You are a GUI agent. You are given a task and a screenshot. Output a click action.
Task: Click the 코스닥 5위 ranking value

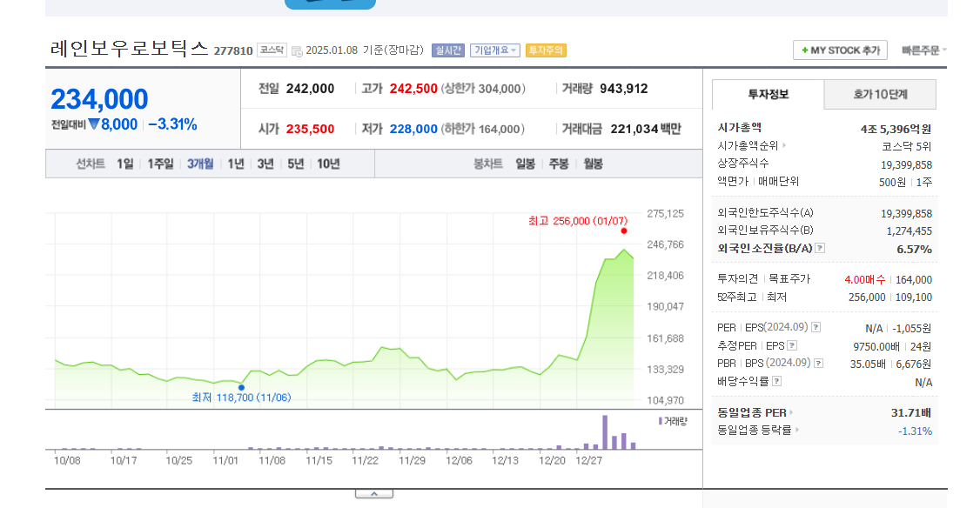[x=906, y=146]
